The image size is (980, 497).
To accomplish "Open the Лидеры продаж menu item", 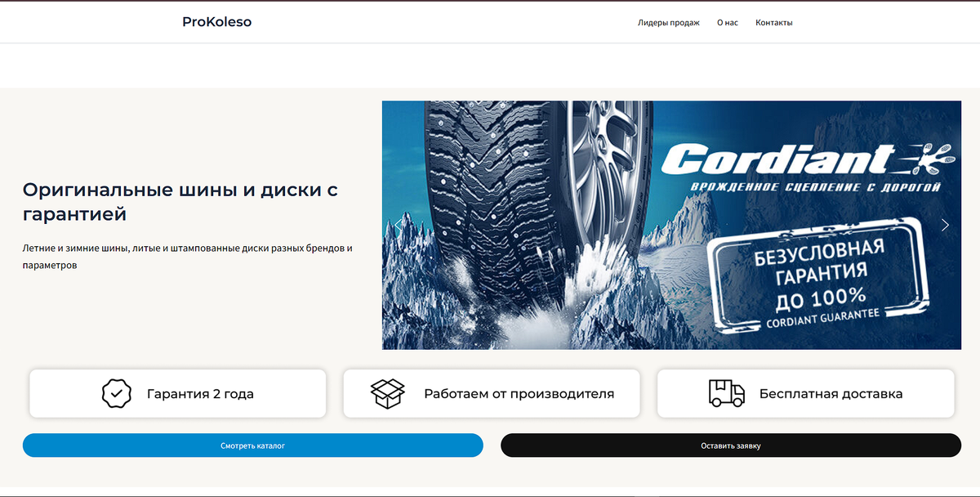I will pyautogui.click(x=669, y=23).
